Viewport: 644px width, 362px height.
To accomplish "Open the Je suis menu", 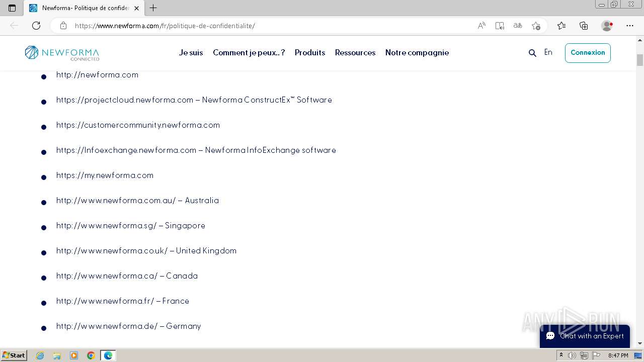I will click(191, 53).
